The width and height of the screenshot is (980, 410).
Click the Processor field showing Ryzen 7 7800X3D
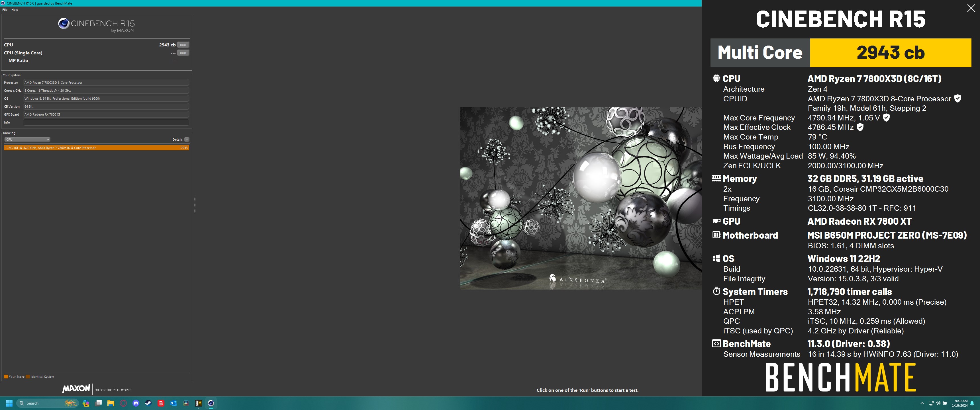(106, 83)
